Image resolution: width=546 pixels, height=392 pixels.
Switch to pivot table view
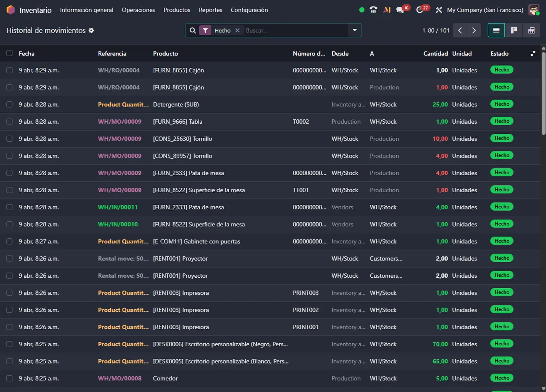pyautogui.click(x=531, y=30)
